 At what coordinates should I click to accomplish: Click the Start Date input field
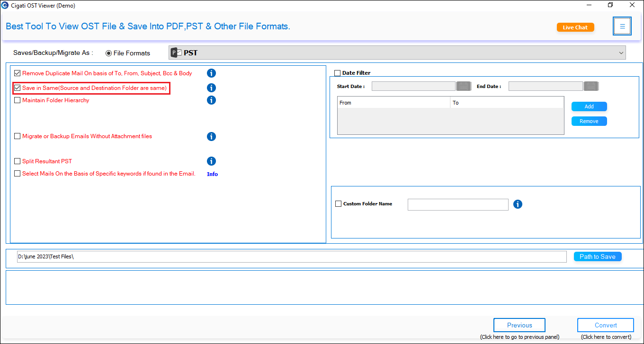click(413, 86)
